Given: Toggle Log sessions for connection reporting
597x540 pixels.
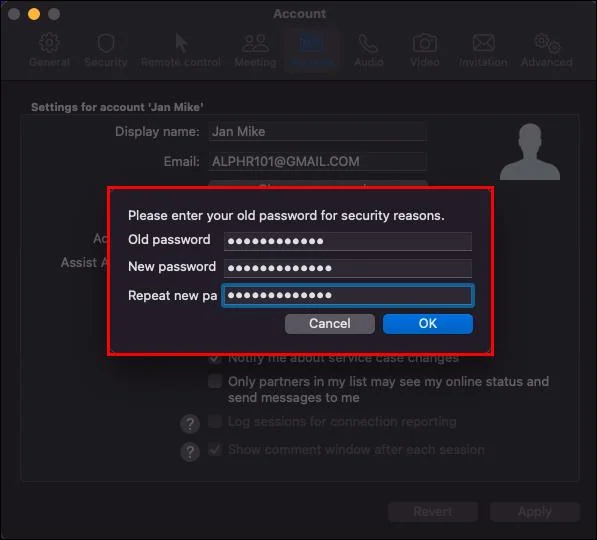Looking at the screenshot, I should [x=215, y=422].
